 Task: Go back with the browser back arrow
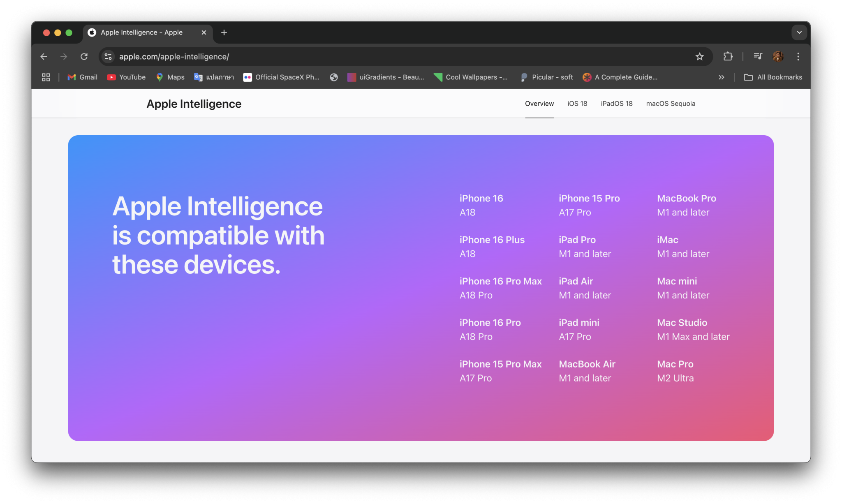44,57
